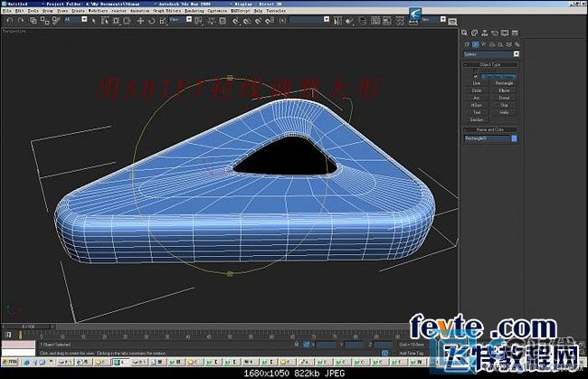Activate the Select and Rotate tool
This screenshot has height=379, width=588.
click(151, 21)
